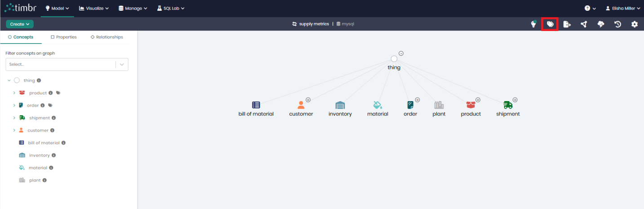Click info icon next to plant in tree
The width and height of the screenshot is (644, 209).
44,180
